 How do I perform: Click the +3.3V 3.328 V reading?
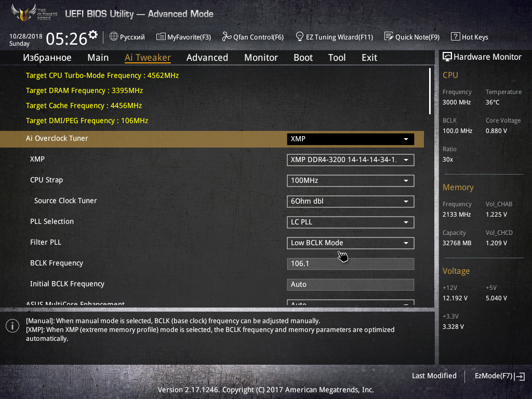[453, 327]
